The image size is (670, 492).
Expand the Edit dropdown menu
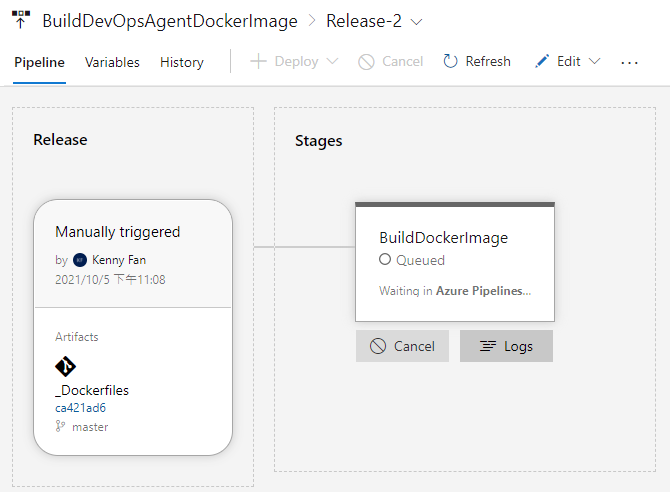click(x=568, y=62)
